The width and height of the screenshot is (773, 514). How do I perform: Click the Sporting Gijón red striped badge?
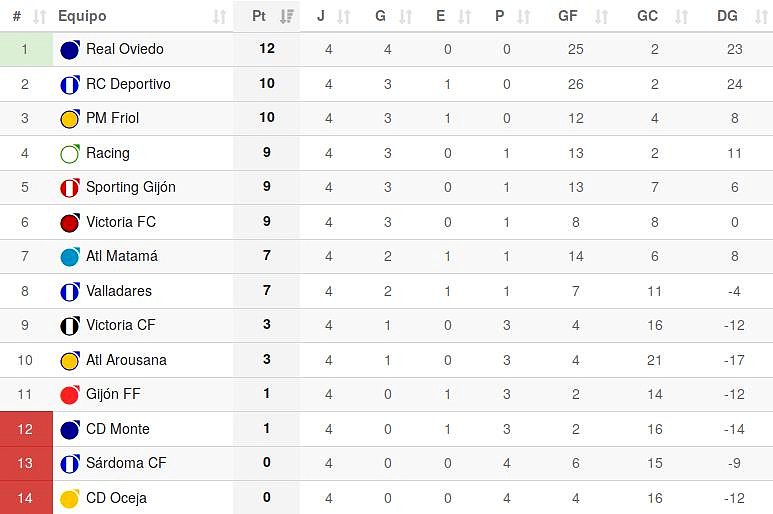click(x=70, y=188)
